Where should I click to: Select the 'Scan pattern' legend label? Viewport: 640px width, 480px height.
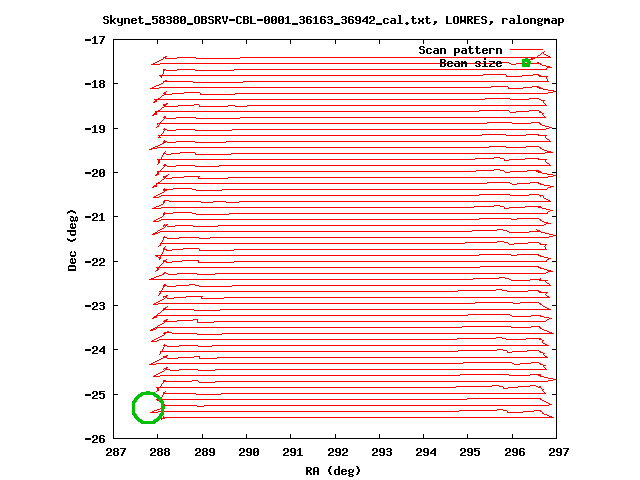click(x=460, y=50)
